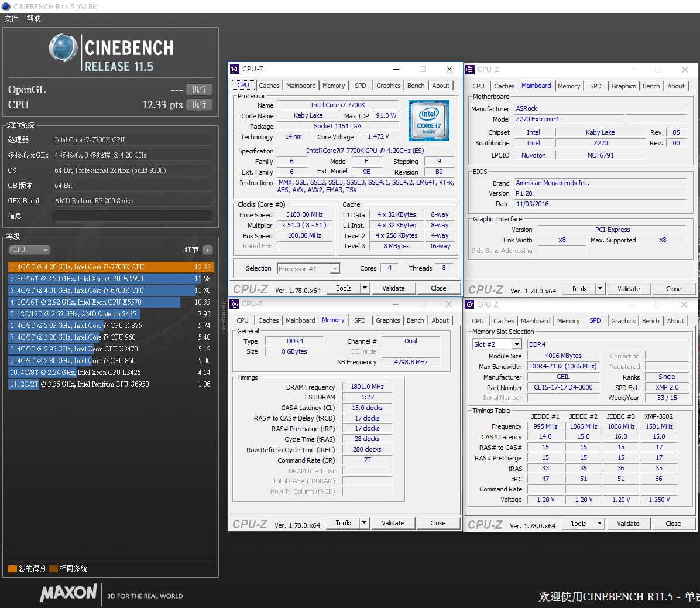Select SPD tab in the Memory window
Image resolution: width=700 pixels, height=608 pixels.
(360, 320)
